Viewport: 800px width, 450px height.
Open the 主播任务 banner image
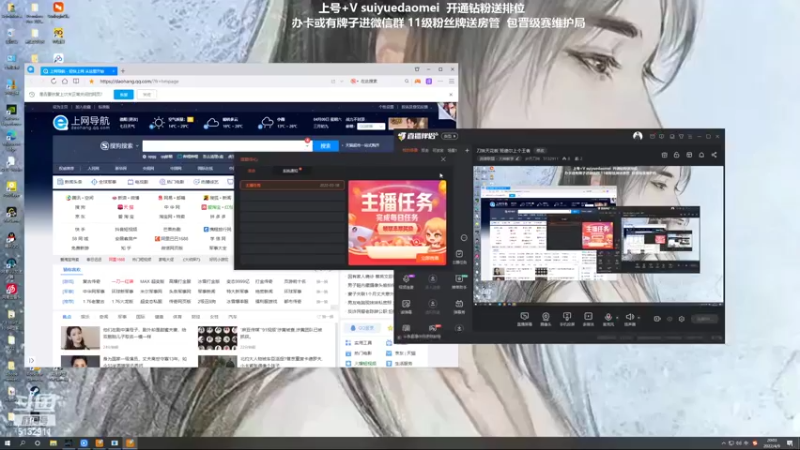tap(397, 222)
